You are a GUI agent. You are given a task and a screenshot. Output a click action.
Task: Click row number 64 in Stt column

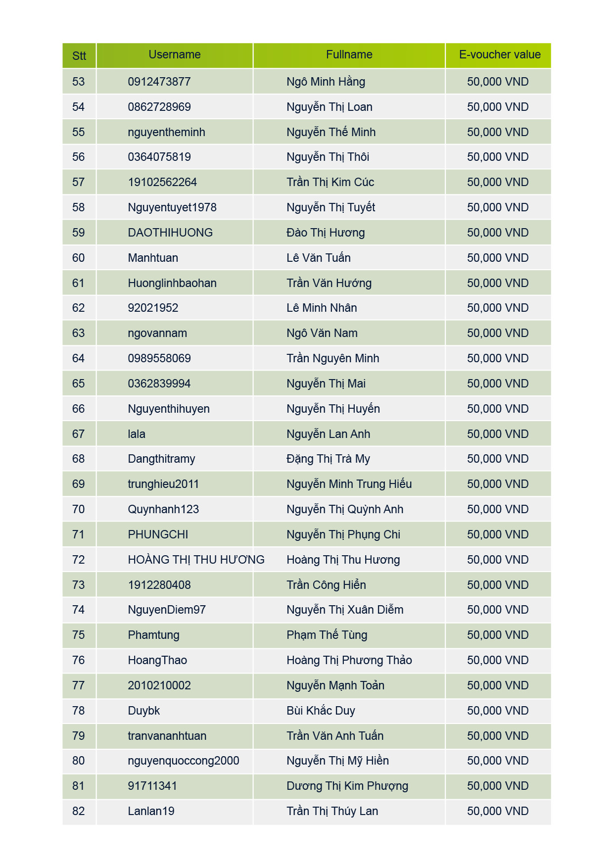(x=79, y=358)
